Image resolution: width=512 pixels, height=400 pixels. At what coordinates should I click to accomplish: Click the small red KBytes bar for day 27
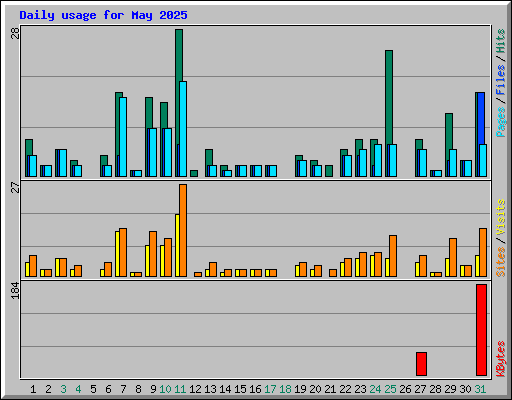[421, 364]
